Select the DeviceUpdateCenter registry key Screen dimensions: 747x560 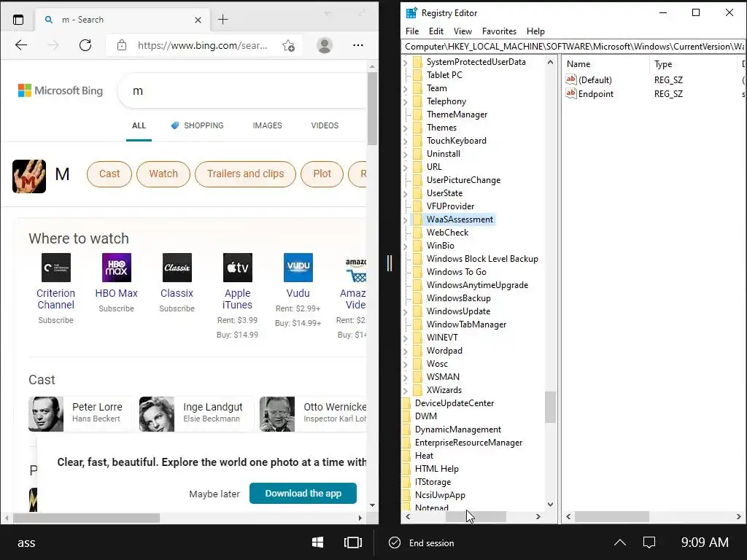454,402
